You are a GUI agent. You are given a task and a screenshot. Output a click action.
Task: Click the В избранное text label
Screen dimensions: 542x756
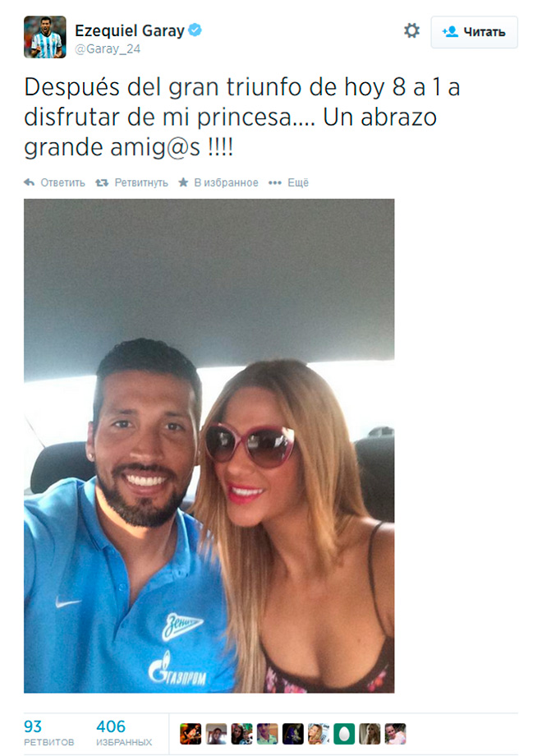click(x=226, y=182)
